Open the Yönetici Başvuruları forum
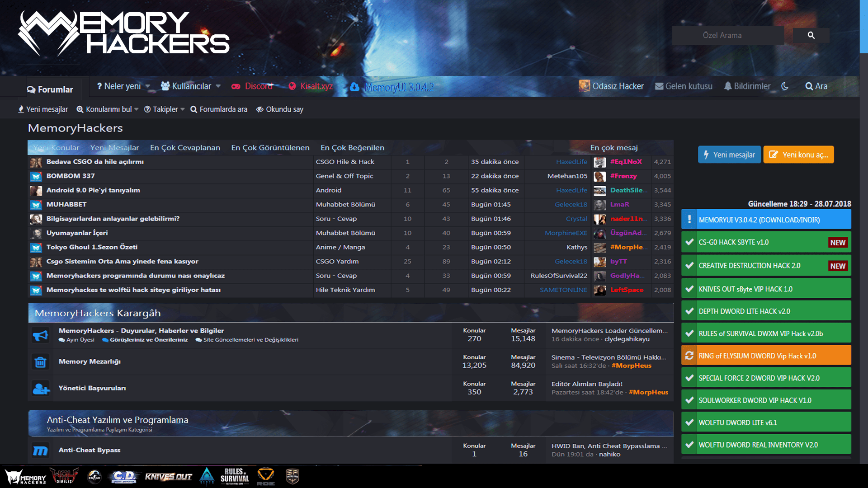The width and height of the screenshot is (868, 488). point(92,388)
